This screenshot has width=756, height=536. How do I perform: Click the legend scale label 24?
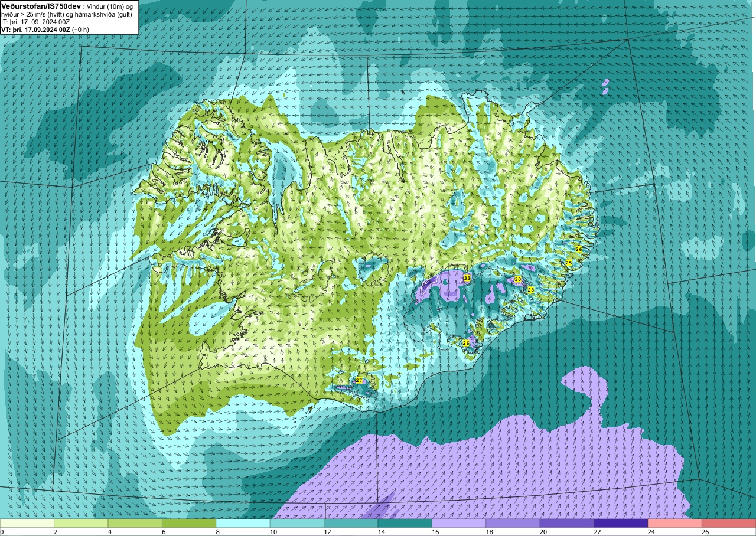coord(651,532)
